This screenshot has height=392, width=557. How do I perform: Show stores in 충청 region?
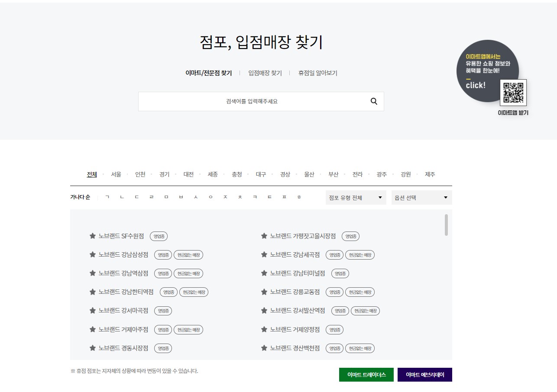point(236,174)
